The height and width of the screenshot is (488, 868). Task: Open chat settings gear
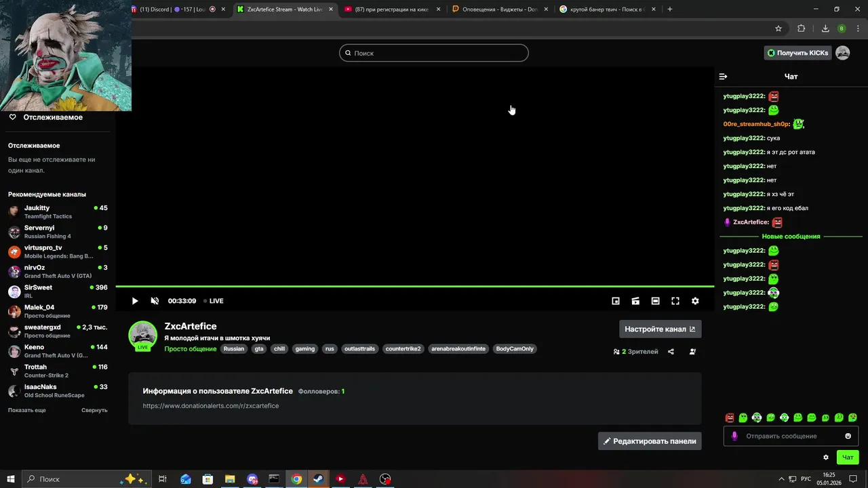click(x=826, y=457)
